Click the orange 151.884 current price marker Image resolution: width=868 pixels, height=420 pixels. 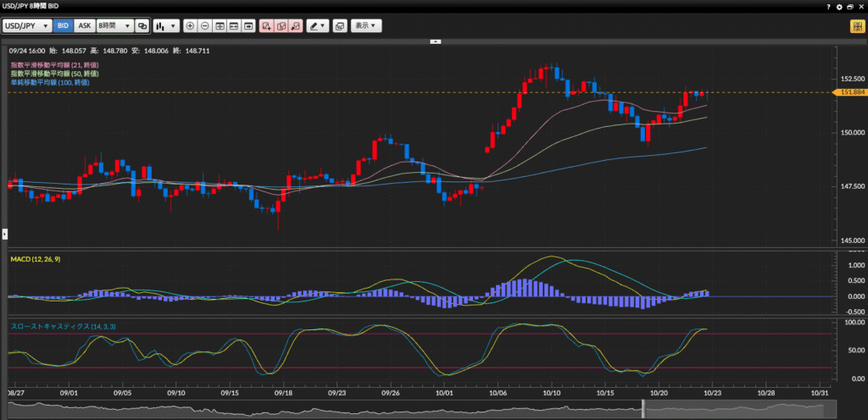pos(849,92)
